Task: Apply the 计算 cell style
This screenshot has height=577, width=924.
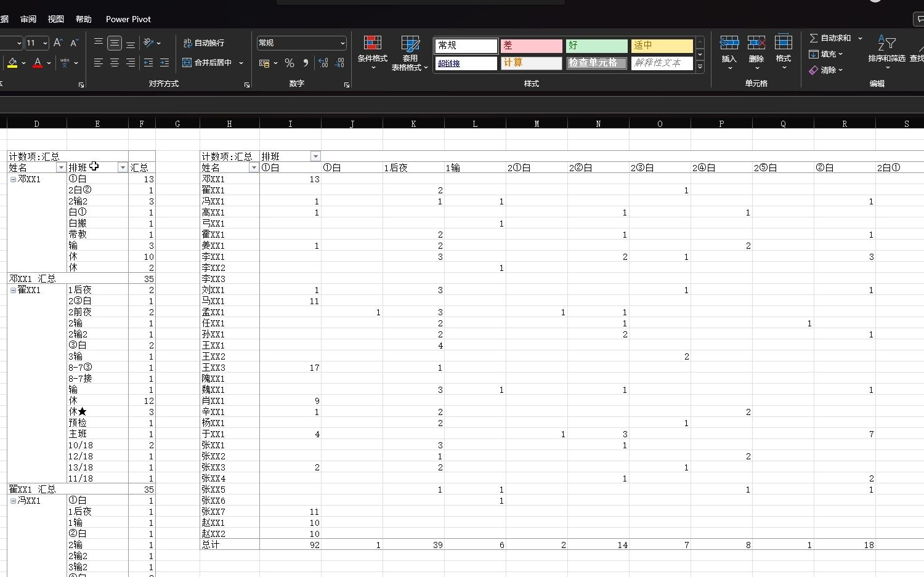Action: (x=532, y=63)
